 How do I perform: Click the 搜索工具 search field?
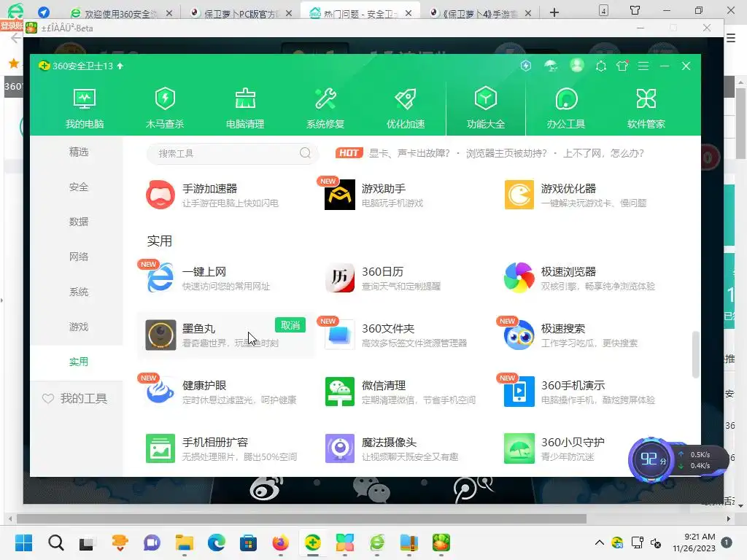pos(232,153)
